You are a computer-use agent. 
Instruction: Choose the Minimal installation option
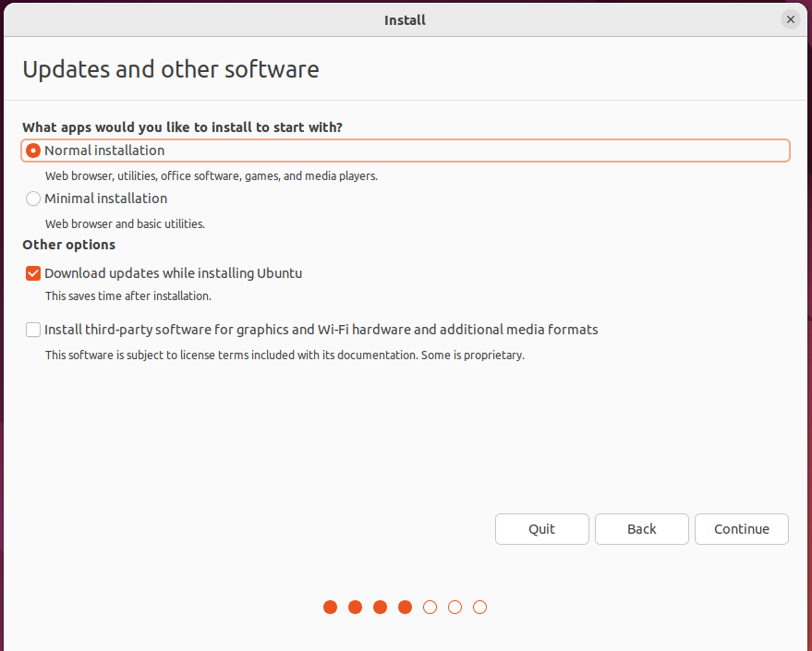(33, 199)
